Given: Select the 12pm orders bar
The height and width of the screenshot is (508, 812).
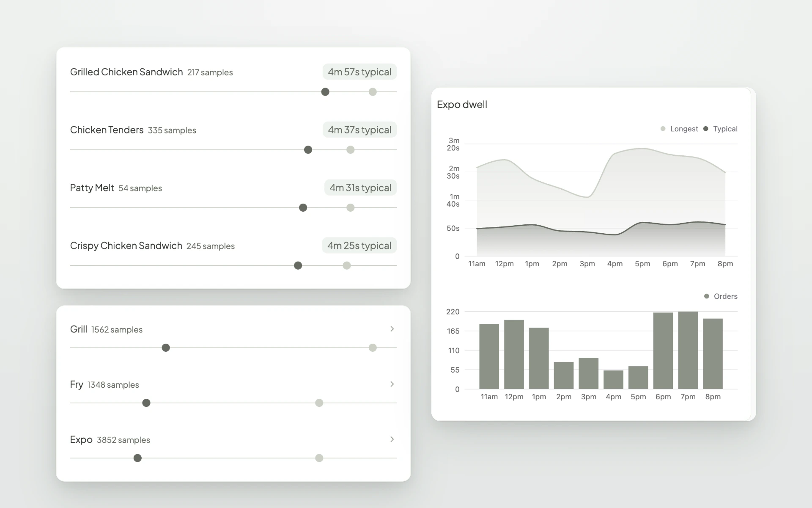Looking at the screenshot, I should 514,354.
